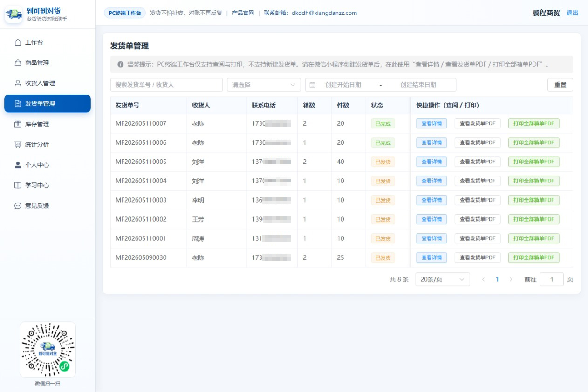Print all box PDFs for MF202605110005
The width and height of the screenshot is (588, 392).
click(534, 162)
